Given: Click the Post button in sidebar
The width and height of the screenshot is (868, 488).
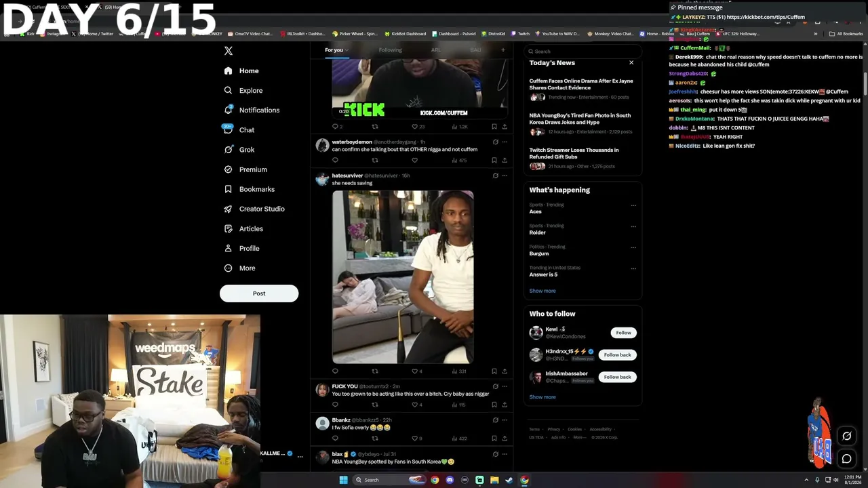Looking at the screenshot, I should pyautogui.click(x=259, y=293).
